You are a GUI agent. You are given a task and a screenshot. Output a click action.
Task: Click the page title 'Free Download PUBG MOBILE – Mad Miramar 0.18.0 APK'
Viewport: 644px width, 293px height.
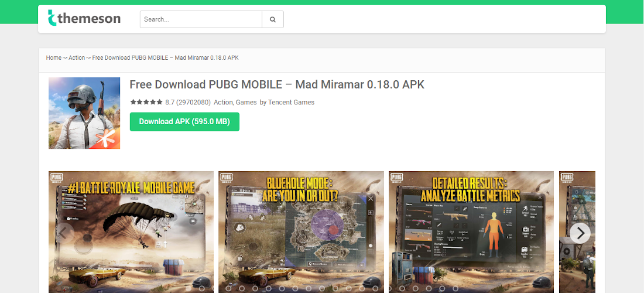[277, 84]
